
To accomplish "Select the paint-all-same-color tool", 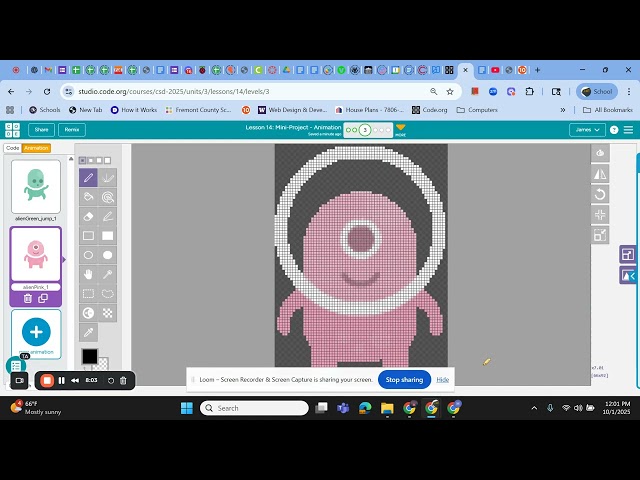I will click(107, 197).
